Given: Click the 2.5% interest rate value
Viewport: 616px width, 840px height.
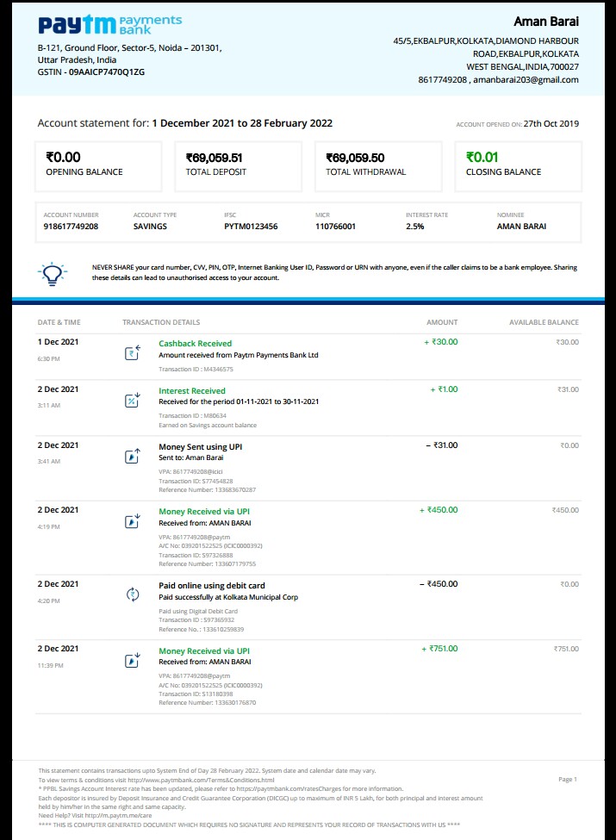Looking at the screenshot, I should point(414,226).
